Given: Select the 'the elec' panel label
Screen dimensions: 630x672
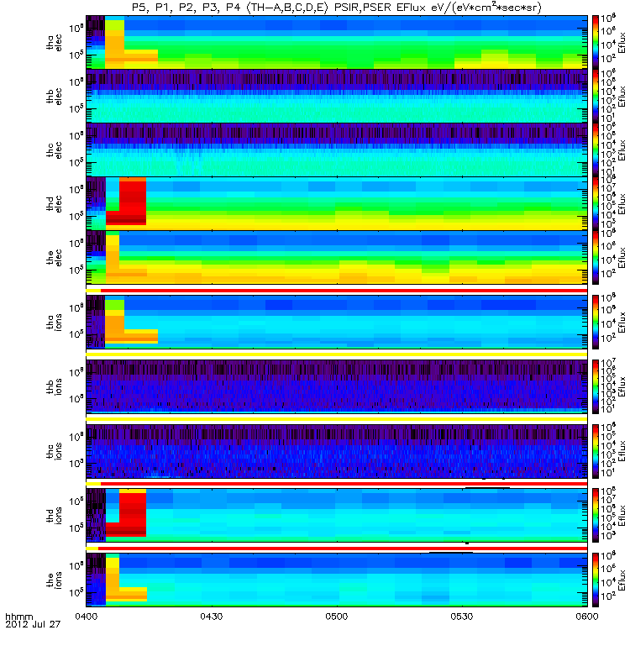Looking at the screenshot, I should click(x=55, y=258).
